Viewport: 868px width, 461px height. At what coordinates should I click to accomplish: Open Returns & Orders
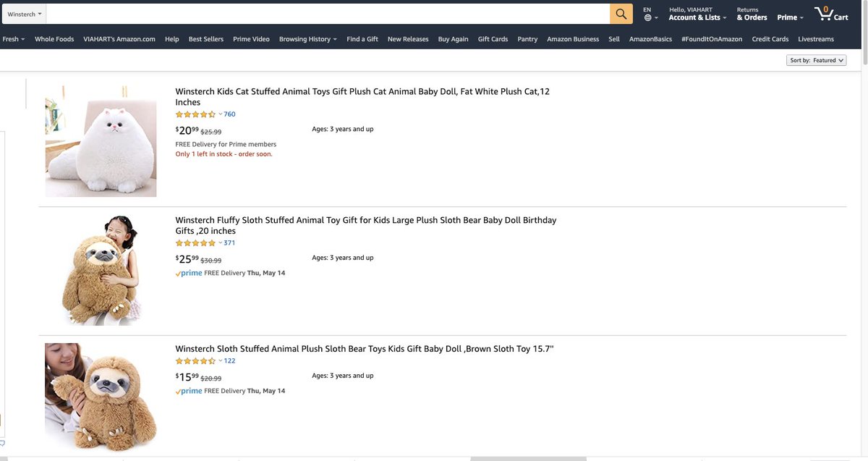tap(752, 14)
